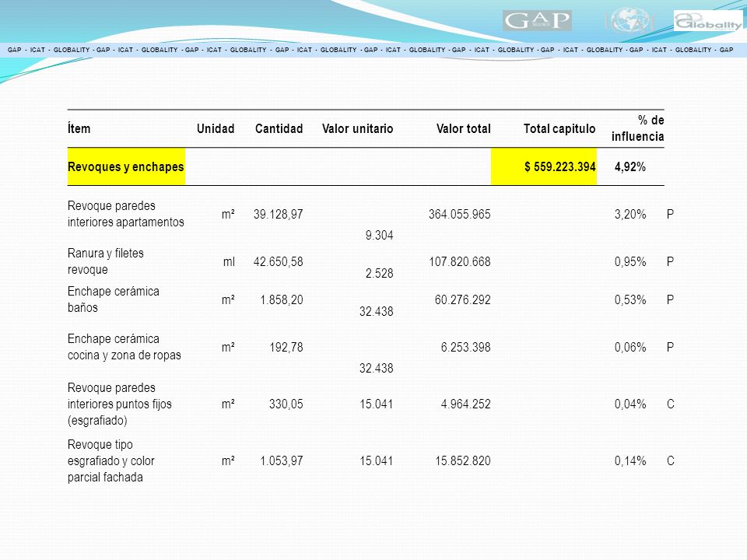Click the chapter influence '4,92%'
This screenshot has height=560, width=747.
pos(630,166)
